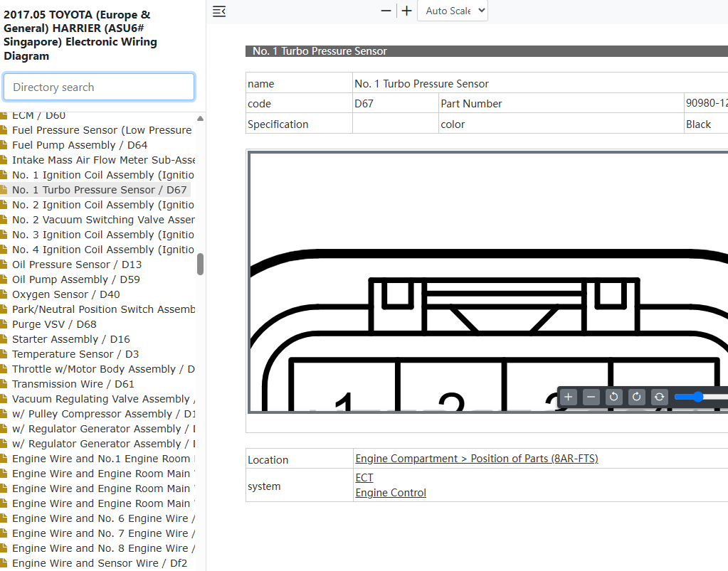728x571 pixels.
Task: Select Vacuum Regulating Valve Assembly entry
Action: point(103,399)
